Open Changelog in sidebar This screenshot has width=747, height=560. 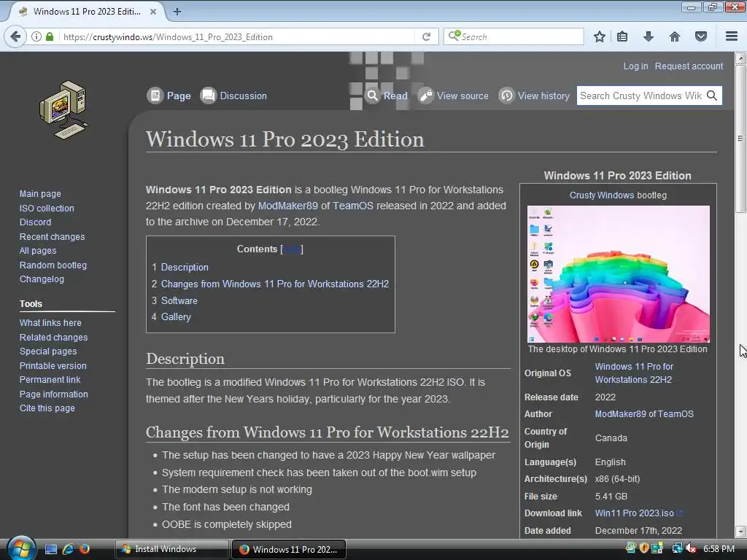pyautogui.click(x=42, y=279)
